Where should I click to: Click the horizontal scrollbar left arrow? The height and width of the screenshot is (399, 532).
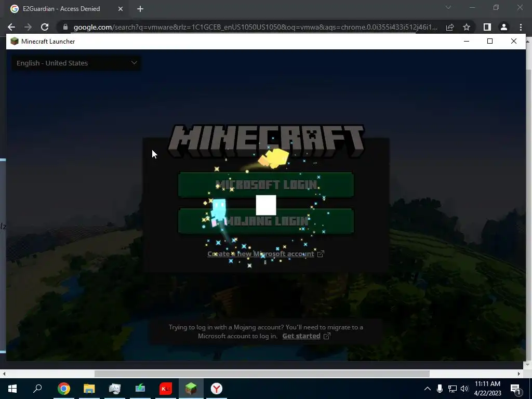point(4,374)
